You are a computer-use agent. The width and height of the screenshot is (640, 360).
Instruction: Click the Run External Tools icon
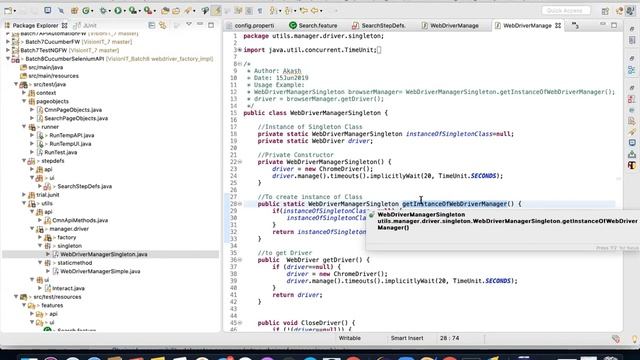pos(148,11)
